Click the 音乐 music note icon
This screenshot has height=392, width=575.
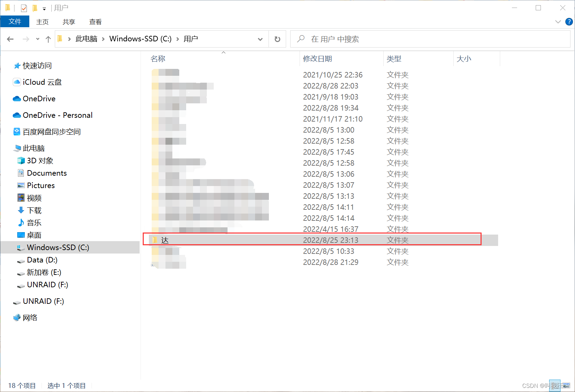pyautogui.click(x=21, y=223)
